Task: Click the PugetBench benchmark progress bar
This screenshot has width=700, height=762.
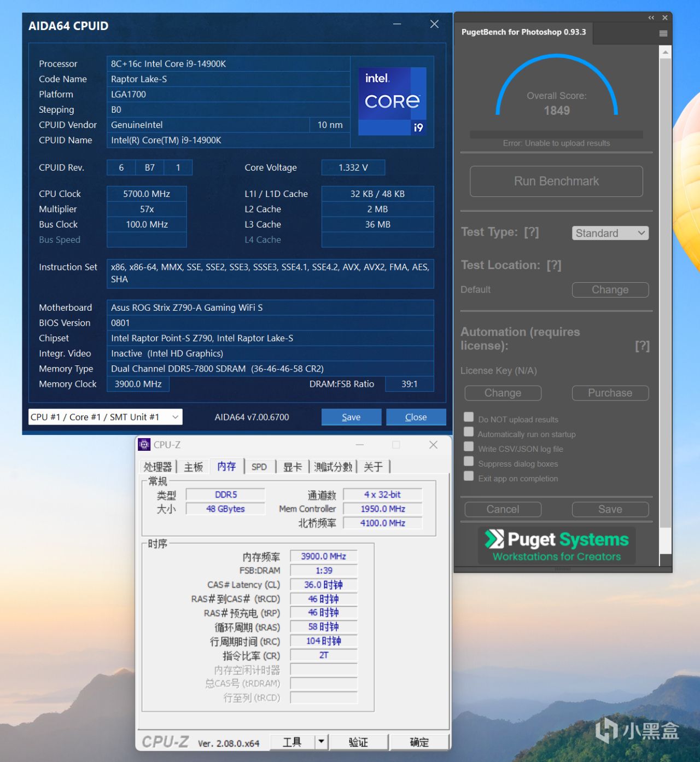Action: tap(556, 135)
